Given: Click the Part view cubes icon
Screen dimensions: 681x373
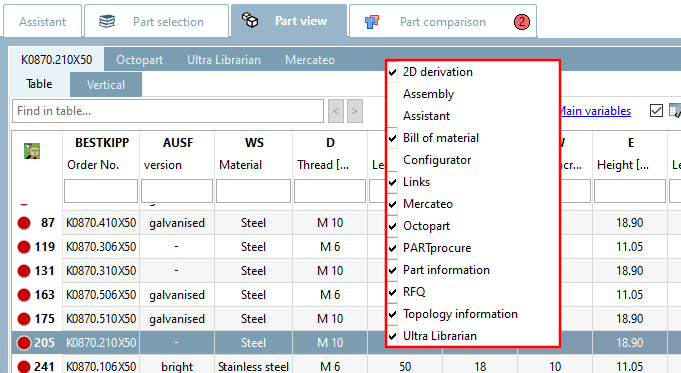Looking at the screenshot, I should point(250,20).
